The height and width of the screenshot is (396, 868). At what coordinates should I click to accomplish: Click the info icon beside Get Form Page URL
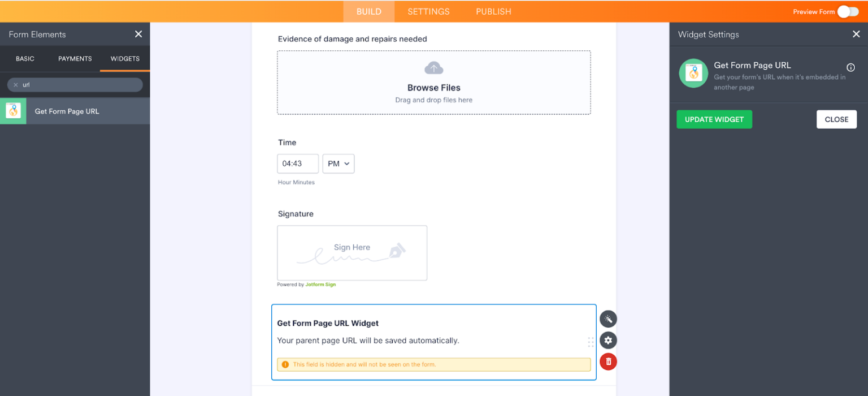(850, 67)
